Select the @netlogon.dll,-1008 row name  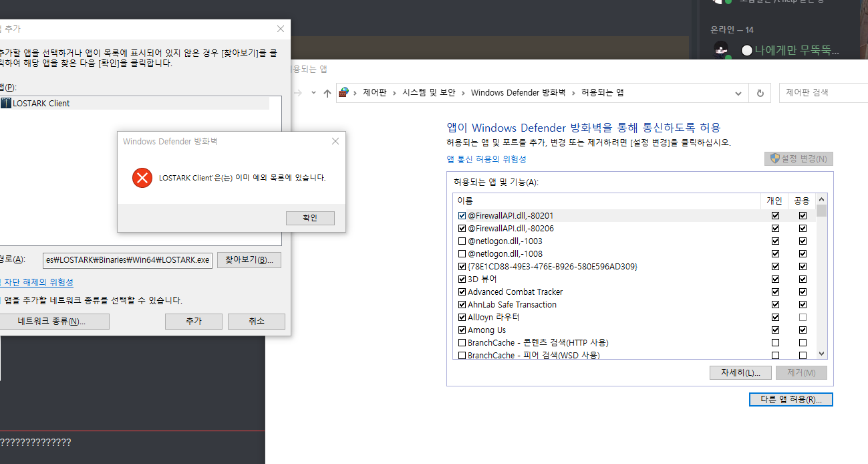pos(505,254)
